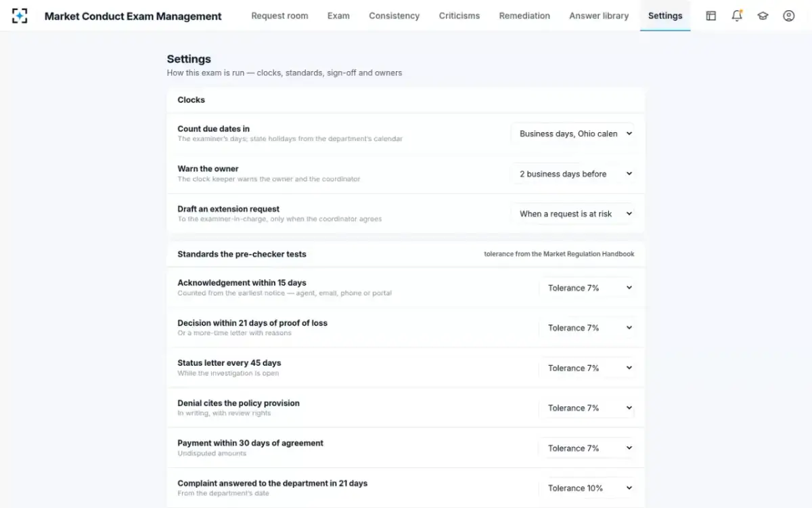Image resolution: width=812 pixels, height=508 pixels.
Task: Click "Or a more-time letter with reasons" text
Action: point(234,333)
